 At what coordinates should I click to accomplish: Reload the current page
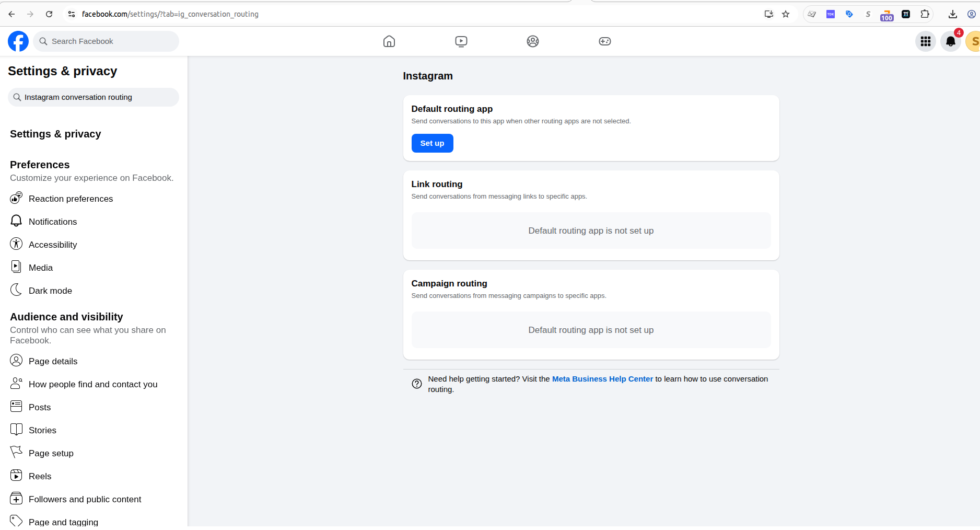coord(49,14)
